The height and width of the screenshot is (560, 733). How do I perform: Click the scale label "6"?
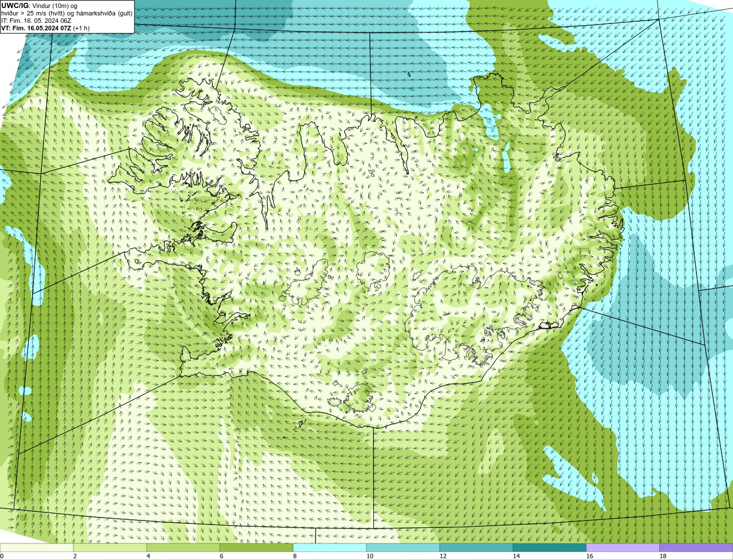(x=222, y=556)
